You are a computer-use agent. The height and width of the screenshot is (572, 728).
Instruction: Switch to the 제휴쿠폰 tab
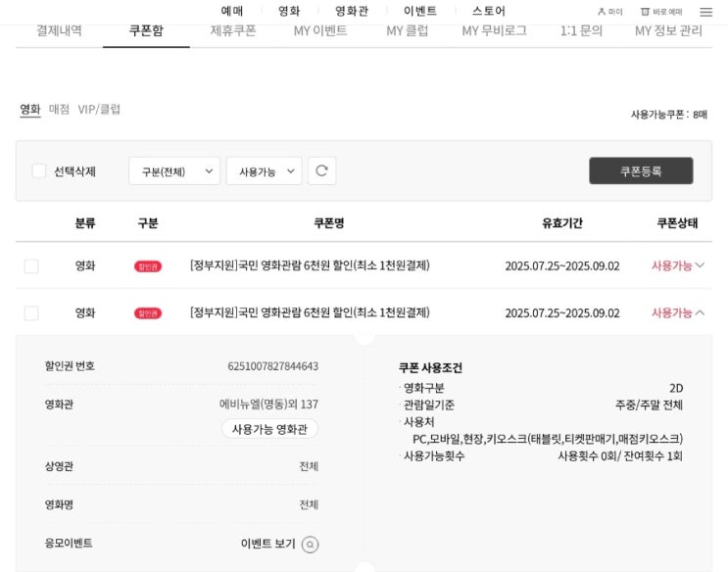(233, 30)
